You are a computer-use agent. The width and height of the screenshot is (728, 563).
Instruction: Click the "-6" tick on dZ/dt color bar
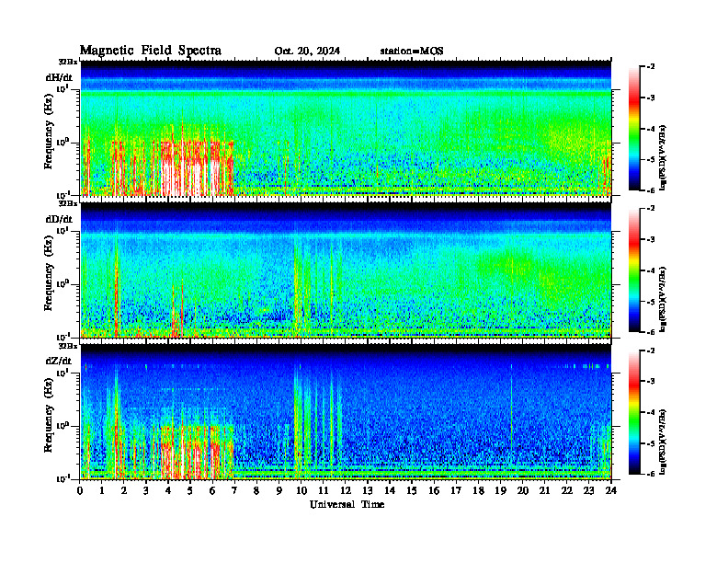click(651, 474)
